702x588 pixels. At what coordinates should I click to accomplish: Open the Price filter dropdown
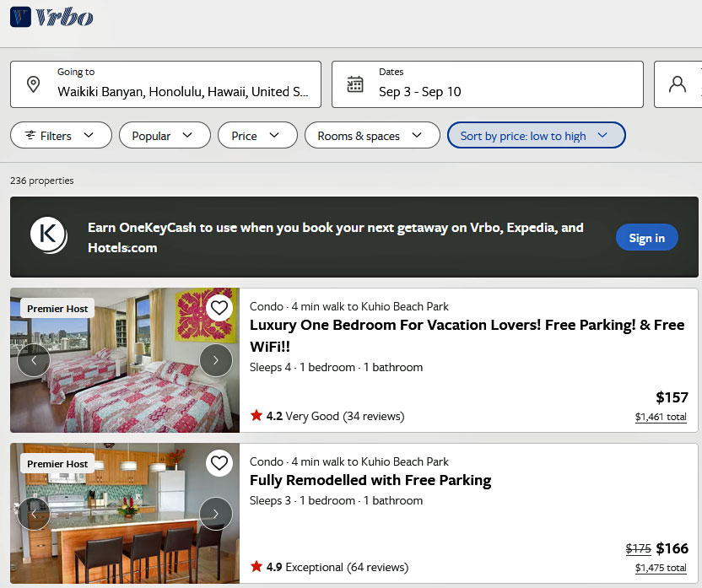pyautogui.click(x=257, y=136)
